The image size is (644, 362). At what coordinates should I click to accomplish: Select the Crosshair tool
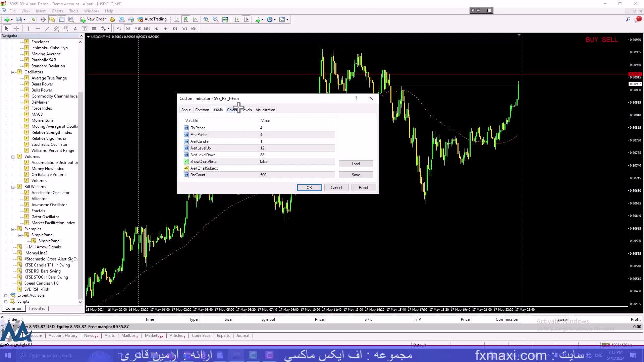[16, 28]
